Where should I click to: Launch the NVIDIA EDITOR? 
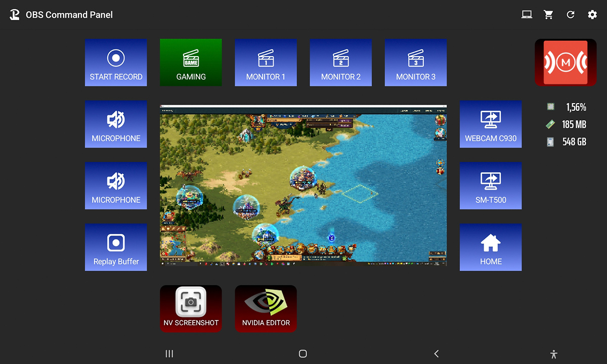[266, 309]
